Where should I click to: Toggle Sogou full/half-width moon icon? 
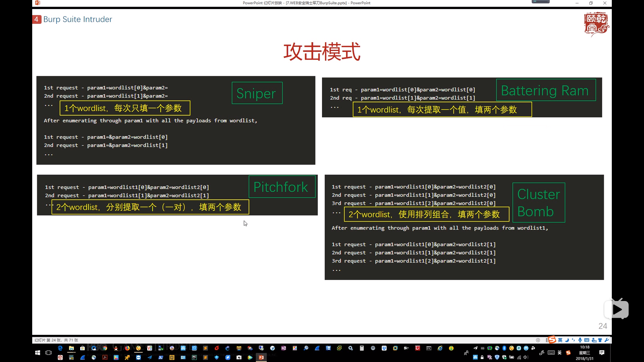[x=567, y=340]
